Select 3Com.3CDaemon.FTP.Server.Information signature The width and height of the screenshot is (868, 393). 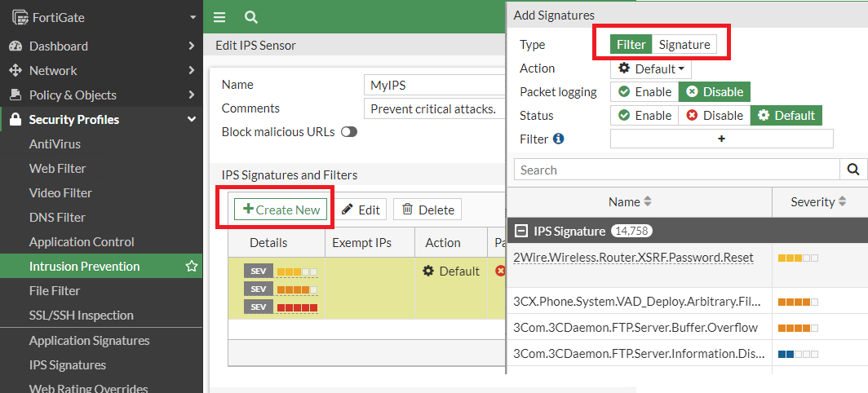[640, 353]
